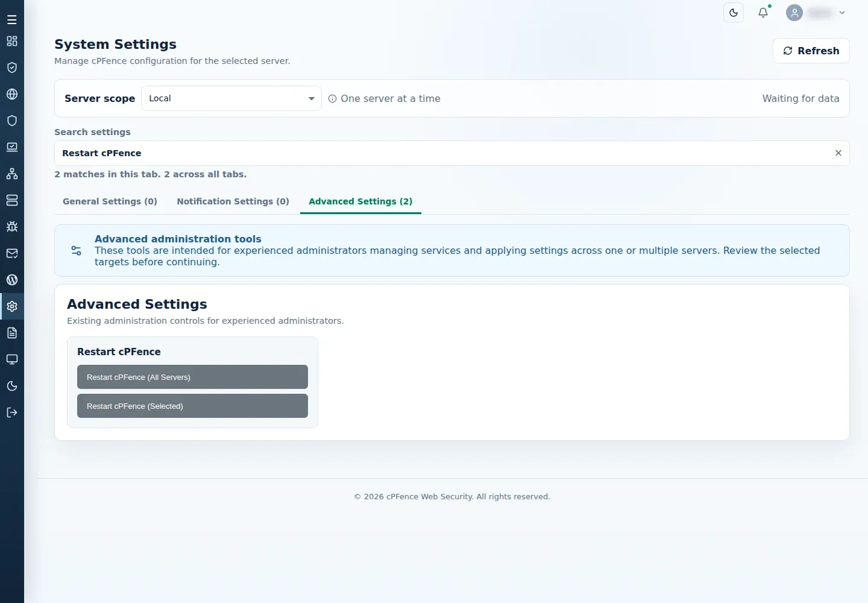
Task: Click Restart cPFence (Selected) button
Action: click(x=192, y=406)
